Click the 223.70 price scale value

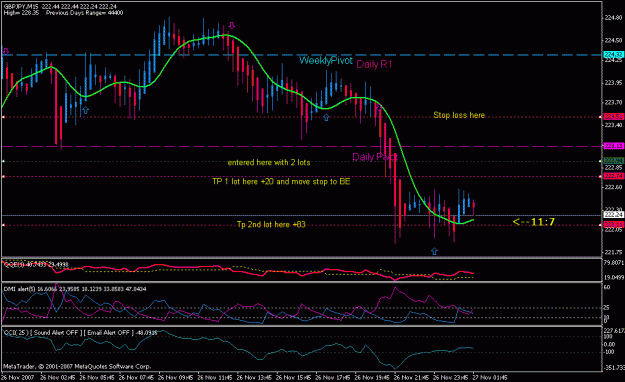click(x=613, y=102)
